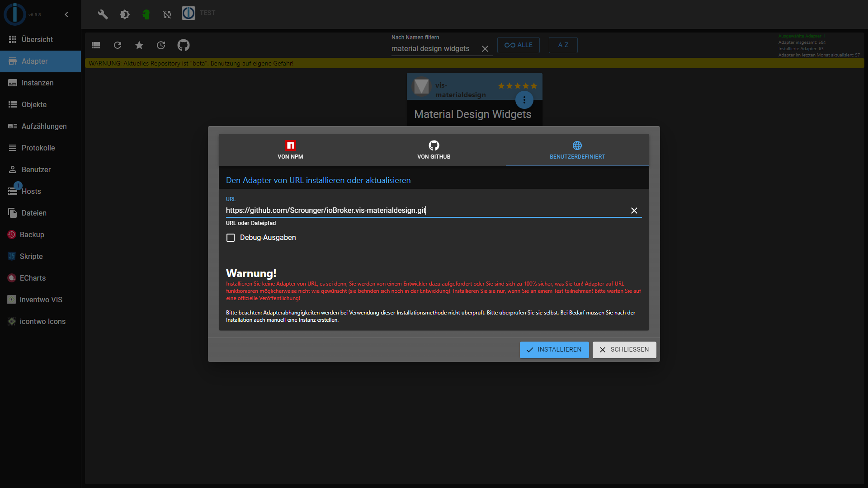The width and height of the screenshot is (868, 488).
Task: Click the check for adapter updates icon
Action: point(161,45)
